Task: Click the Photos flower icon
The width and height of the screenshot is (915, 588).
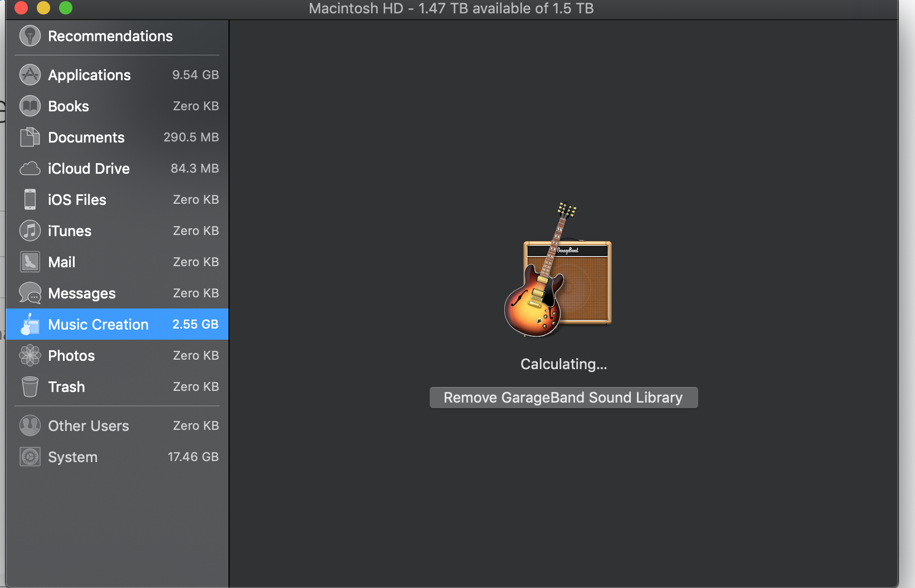Action: pyautogui.click(x=30, y=356)
